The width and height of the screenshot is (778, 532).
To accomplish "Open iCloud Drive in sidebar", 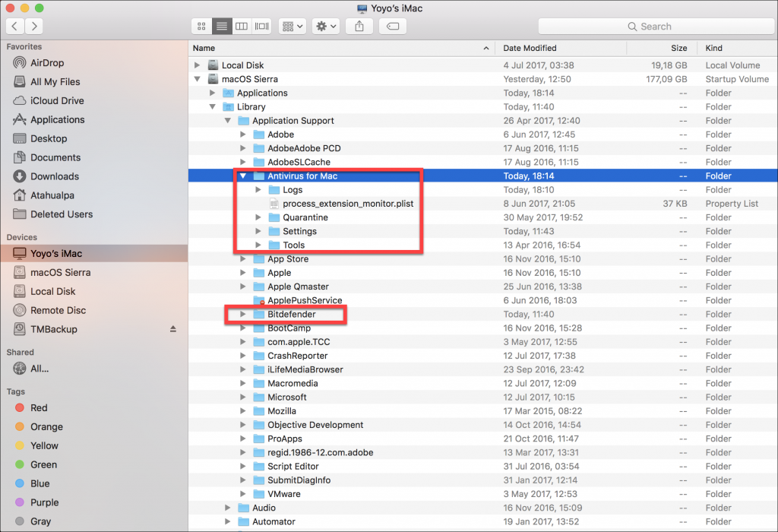I will 57,101.
